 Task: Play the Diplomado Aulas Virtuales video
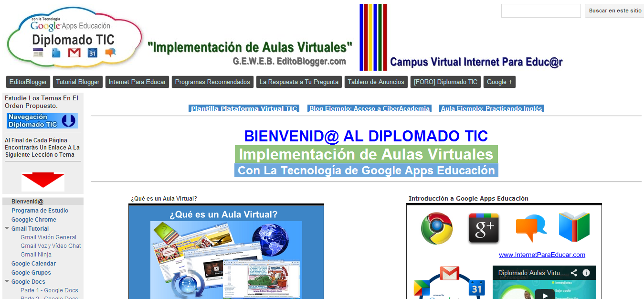pyautogui.click(x=545, y=294)
